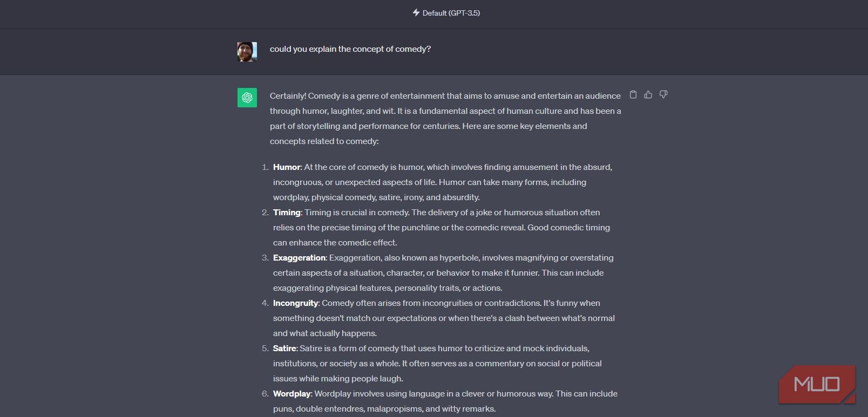
Task: Click the conversation header bar
Action: (x=434, y=12)
